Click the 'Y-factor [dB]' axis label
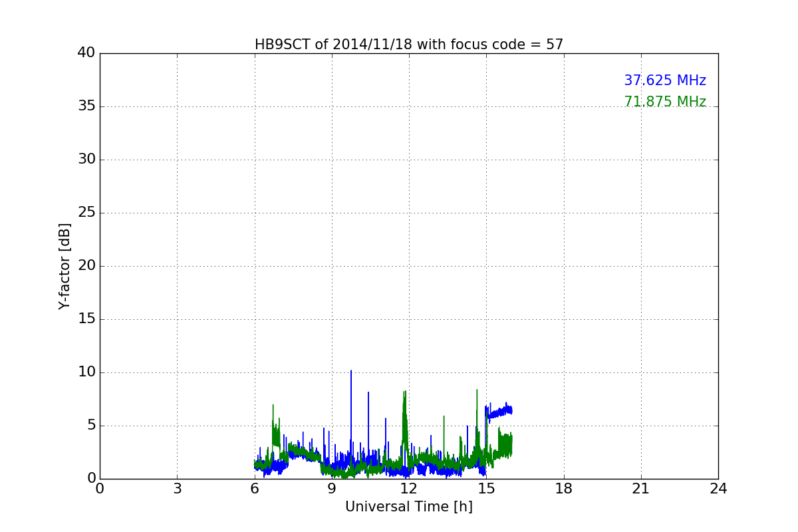This screenshot has width=798, height=532. pos(65,266)
